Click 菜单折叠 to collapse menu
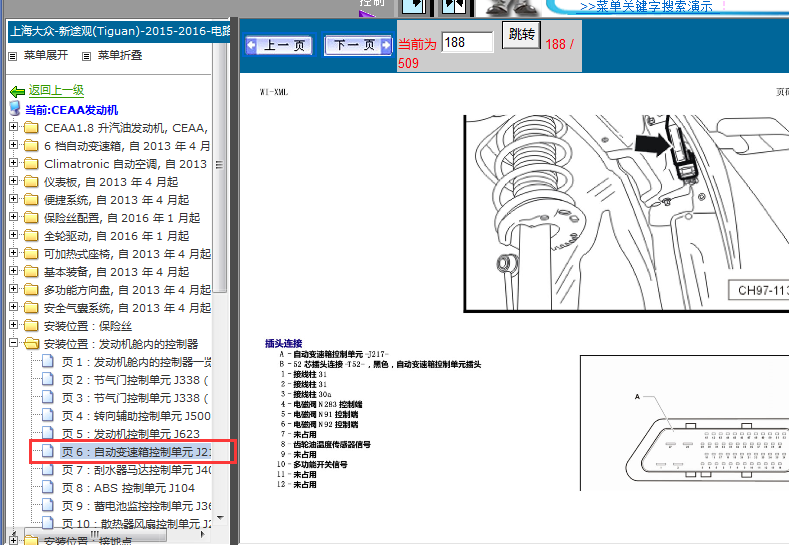Viewport: 789px width, 545px height. click(120, 55)
